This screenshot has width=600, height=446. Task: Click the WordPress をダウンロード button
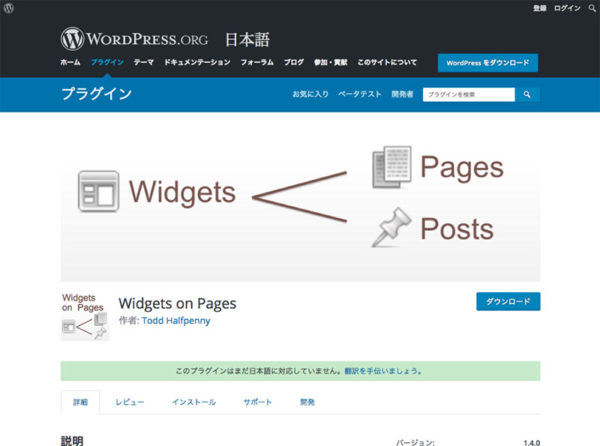[x=488, y=63]
